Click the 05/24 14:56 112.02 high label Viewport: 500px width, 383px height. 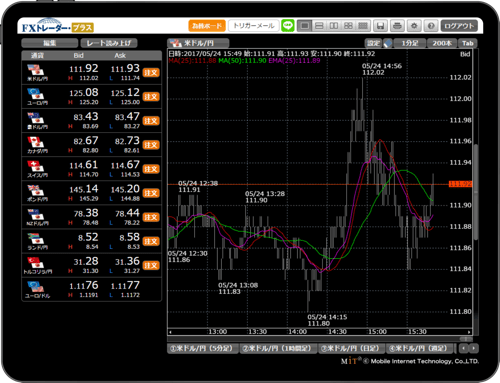[x=382, y=69]
